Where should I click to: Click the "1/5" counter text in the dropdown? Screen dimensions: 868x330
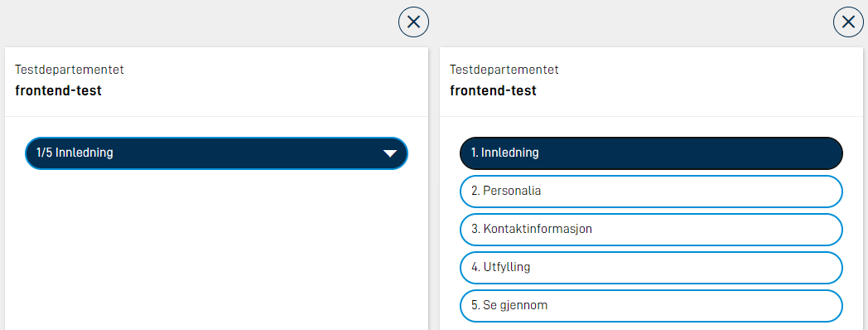(x=45, y=153)
